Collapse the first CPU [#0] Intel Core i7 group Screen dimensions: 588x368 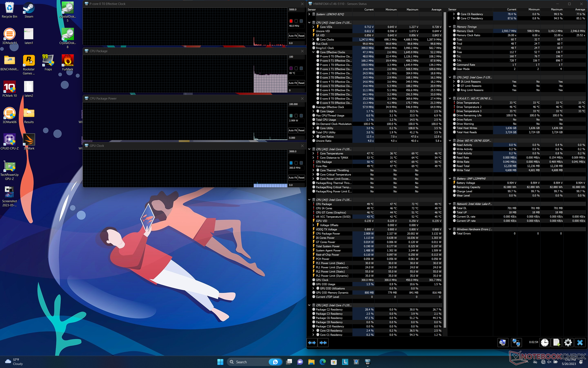coord(309,23)
